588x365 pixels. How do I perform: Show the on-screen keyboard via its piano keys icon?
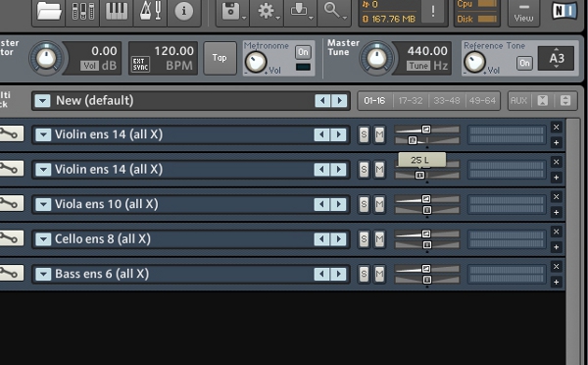click(x=117, y=11)
